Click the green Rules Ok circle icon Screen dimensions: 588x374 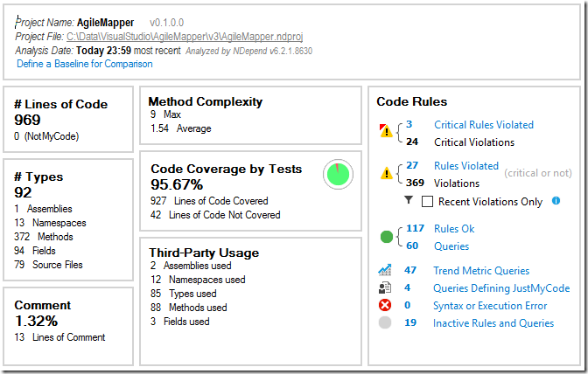(387, 237)
